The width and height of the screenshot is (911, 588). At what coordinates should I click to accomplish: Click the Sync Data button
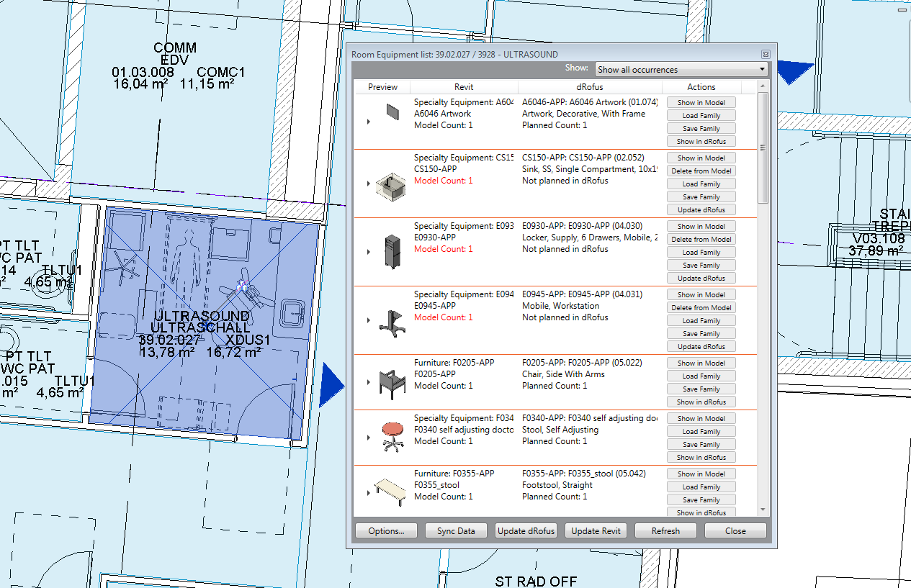click(456, 531)
